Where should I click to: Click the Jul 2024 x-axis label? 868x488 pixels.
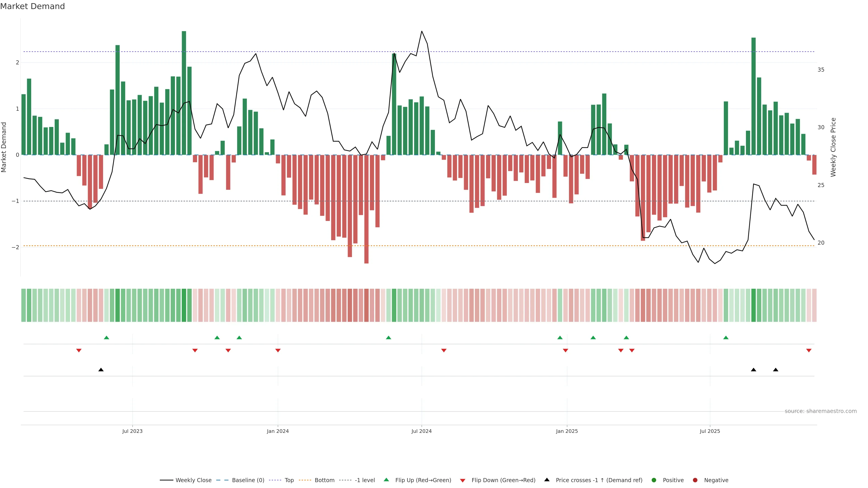pos(421,431)
